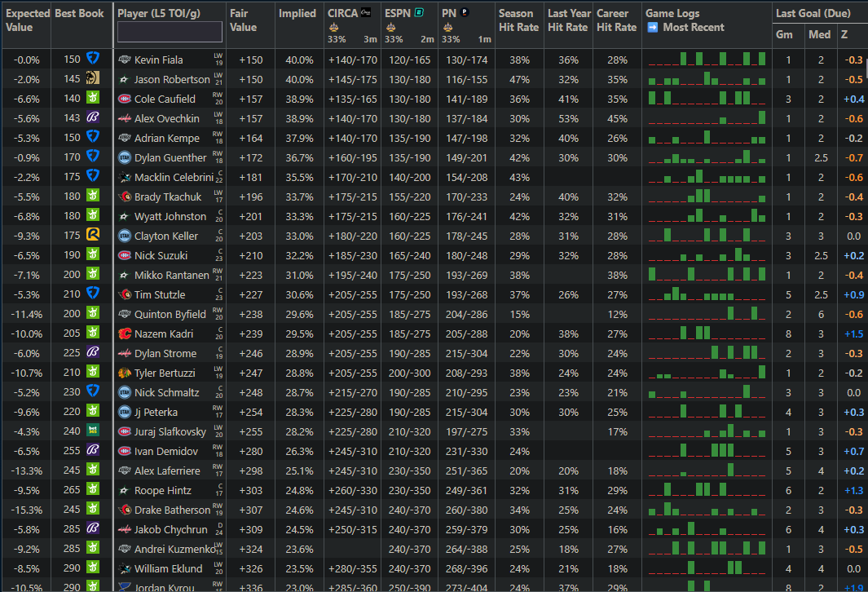The height and width of the screenshot is (592, 868).
Task: Select player name Dylan Strome
Action: (165, 353)
